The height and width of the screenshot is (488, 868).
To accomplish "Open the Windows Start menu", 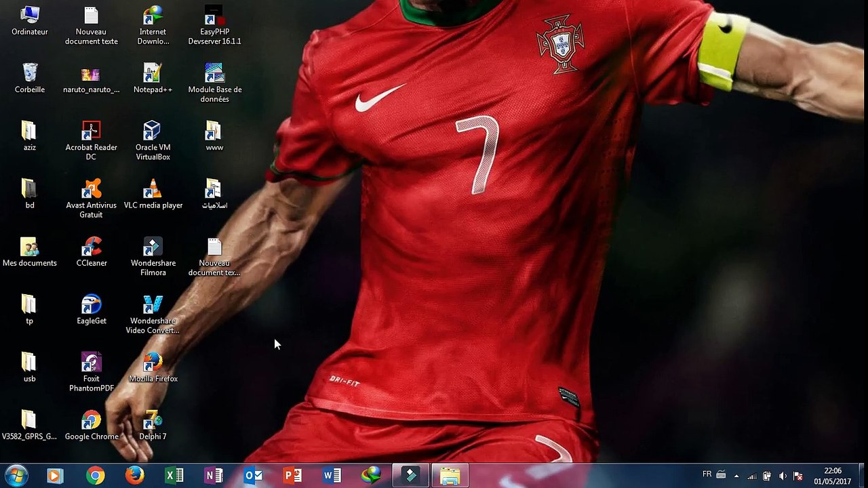I will [16, 476].
